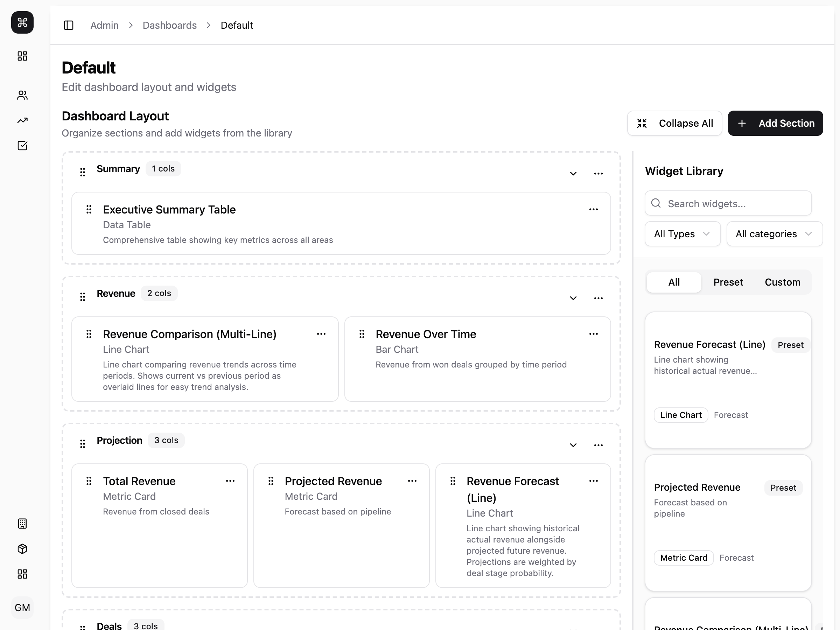The image size is (840, 630).
Task: Open the All Types dropdown
Action: (682, 233)
